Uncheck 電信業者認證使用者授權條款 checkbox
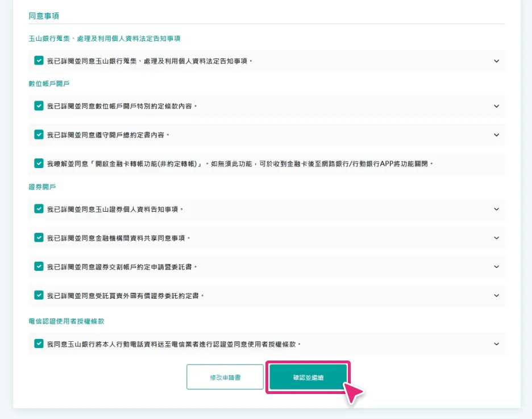The width and height of the screenshot is (532, 419). point(39,343)
